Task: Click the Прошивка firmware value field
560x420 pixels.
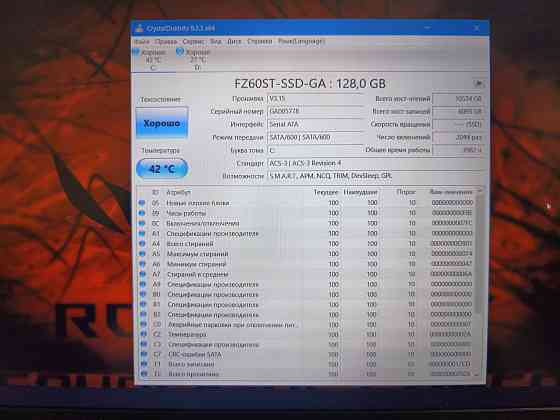Action: [x=315, y=99]
